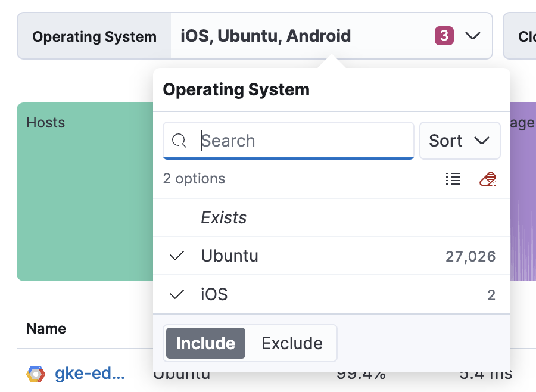536x392 pixels.
Task: Click the Operating System filter label
Action: pos(94,36)
